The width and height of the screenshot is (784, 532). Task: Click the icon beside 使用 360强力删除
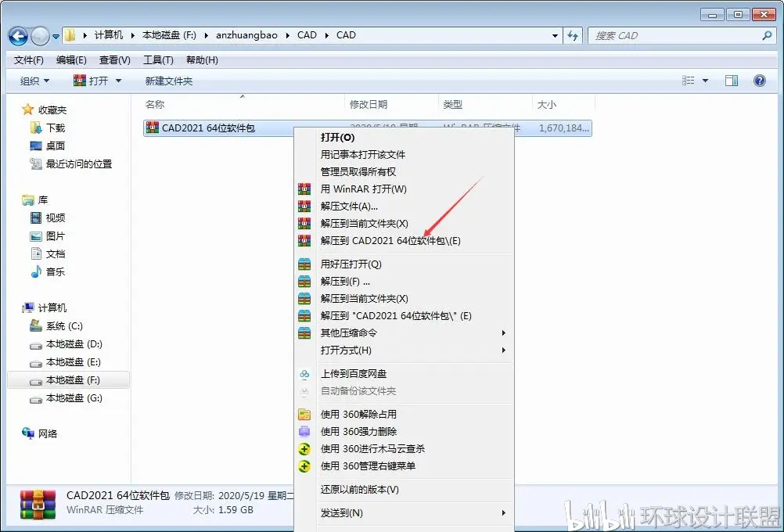pyautogui.click(x=304, y=432)
